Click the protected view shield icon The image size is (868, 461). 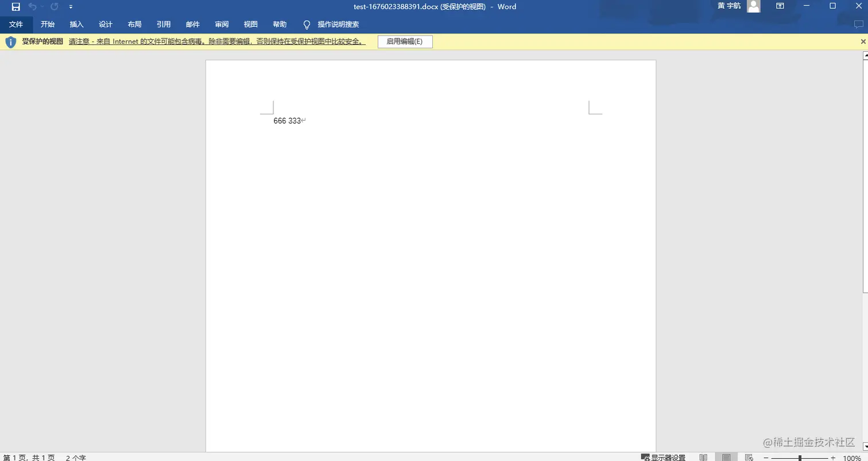pyautogui.click(x=10, y=42)
